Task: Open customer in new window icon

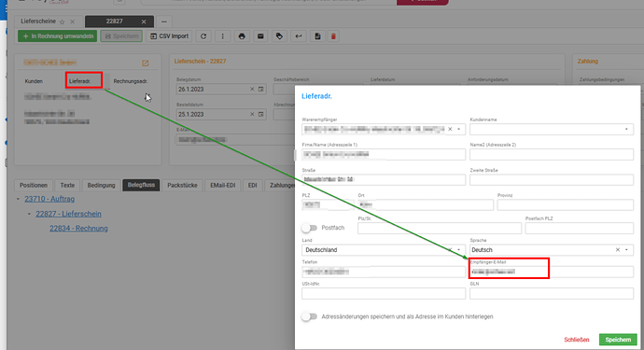Action: [145, 63]
